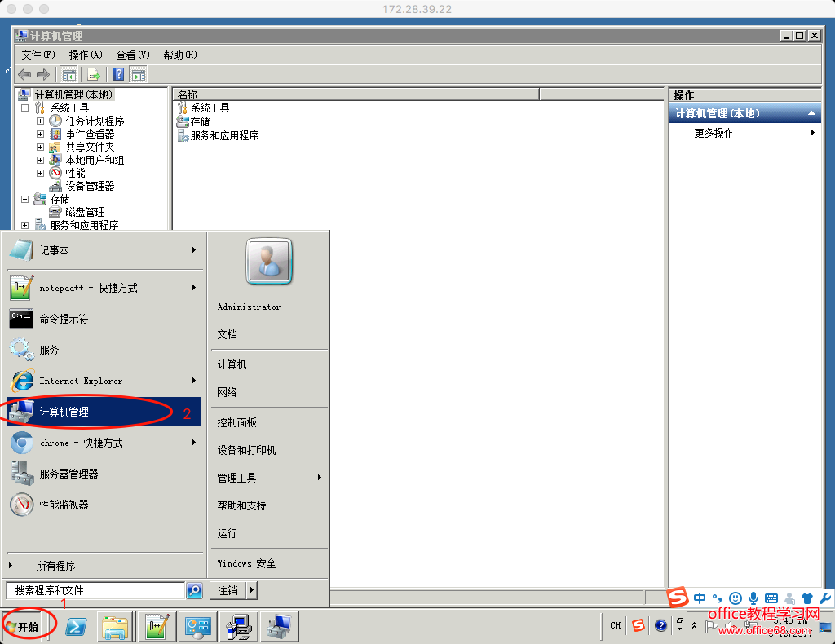Open the 操作(A) menu
The height and width of the screenshot is (644, 835).
(86, 55)
